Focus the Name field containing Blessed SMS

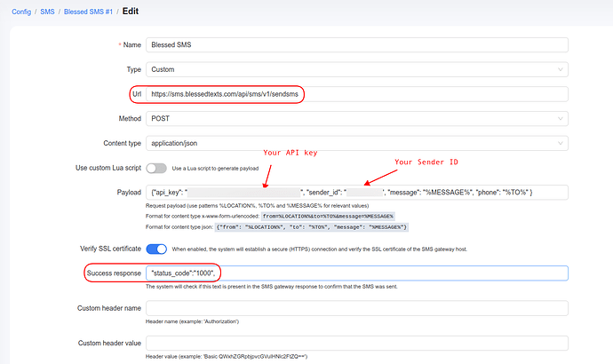(x=355, y=44)
